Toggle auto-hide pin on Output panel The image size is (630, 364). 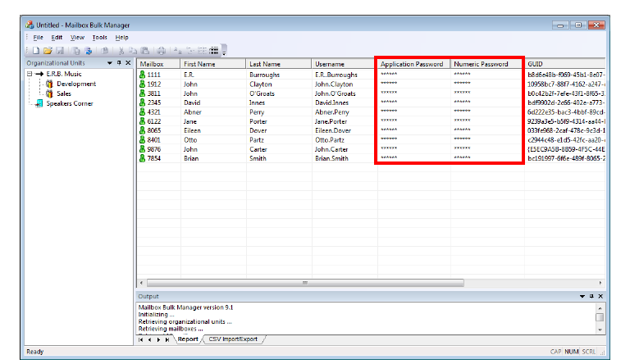click(591, 297)
